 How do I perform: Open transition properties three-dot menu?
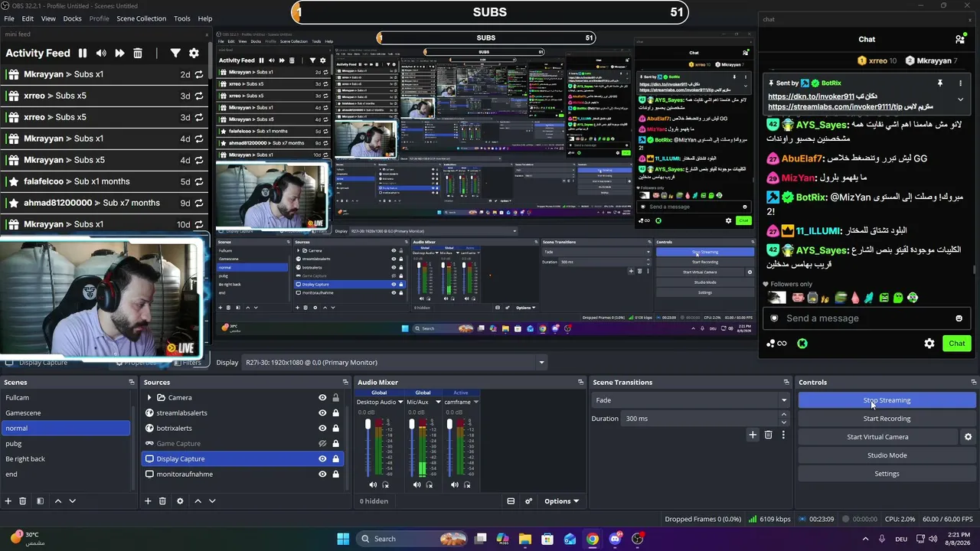[x=783, y=435]
